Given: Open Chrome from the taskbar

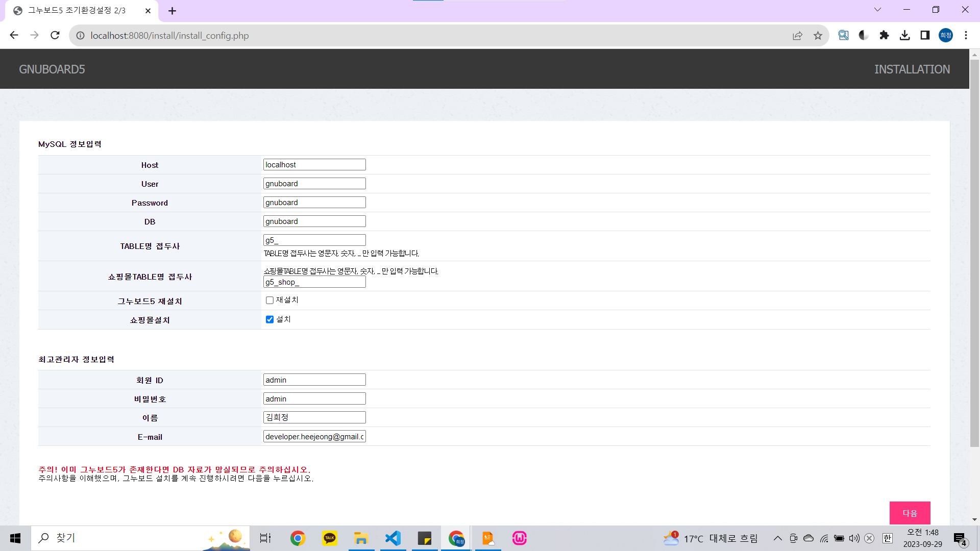Looking at the screenshot, I should pyautogui.click(x=298, y=538).
